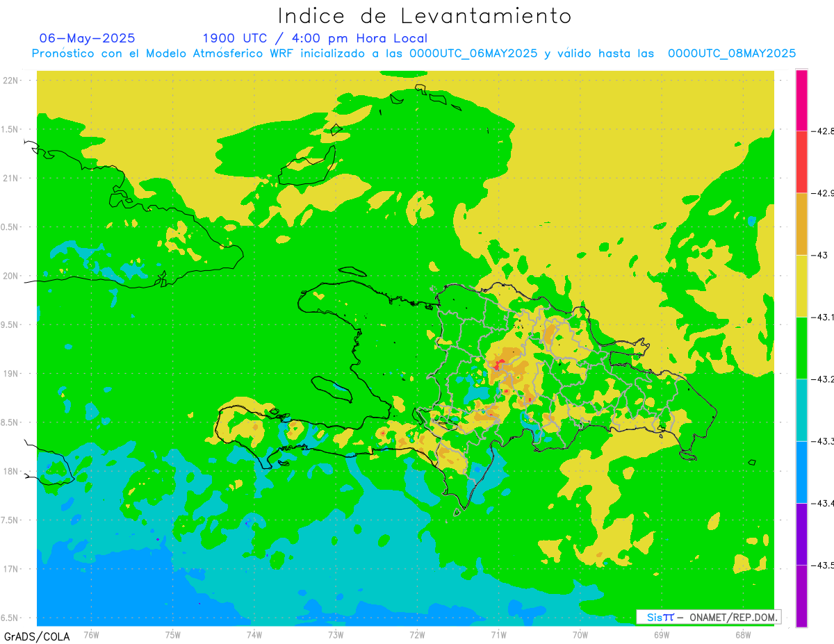Click the '73W' longitude label
This screenshot has width=834, height=644.
point(336,634)
